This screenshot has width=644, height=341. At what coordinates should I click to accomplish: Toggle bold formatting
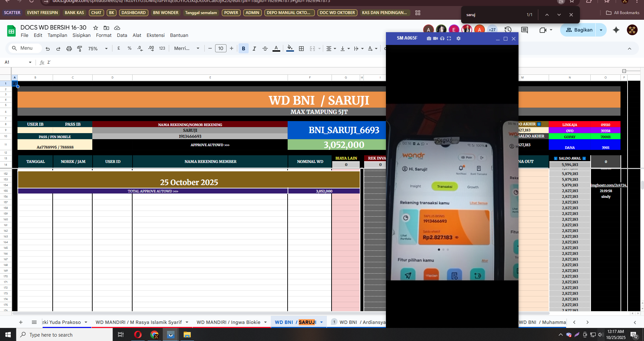(243, 49)
